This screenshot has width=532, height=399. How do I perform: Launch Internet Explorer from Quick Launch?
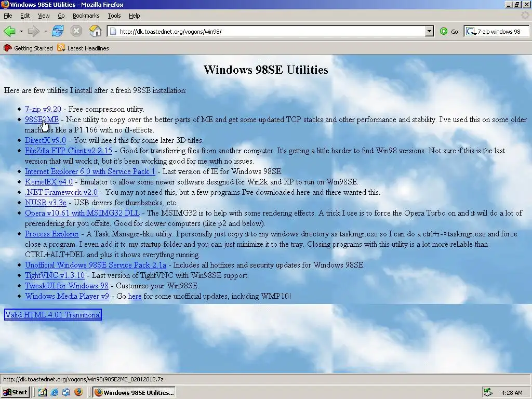pyautogui.click(x=54, y=393)
